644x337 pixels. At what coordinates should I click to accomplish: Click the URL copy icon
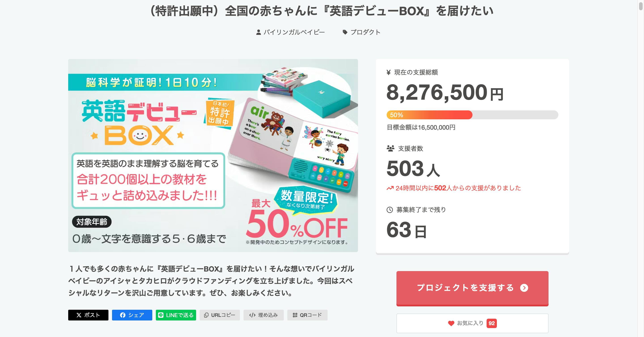(206, 315)
